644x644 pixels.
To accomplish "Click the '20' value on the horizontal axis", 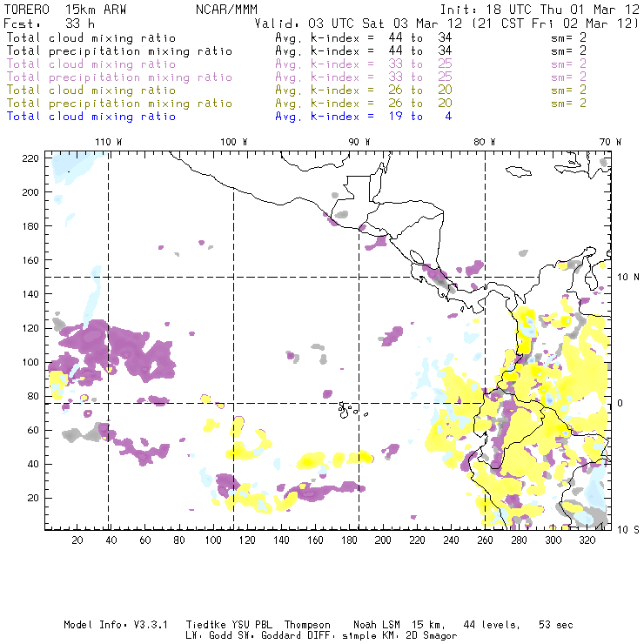I will click(77, 540).
